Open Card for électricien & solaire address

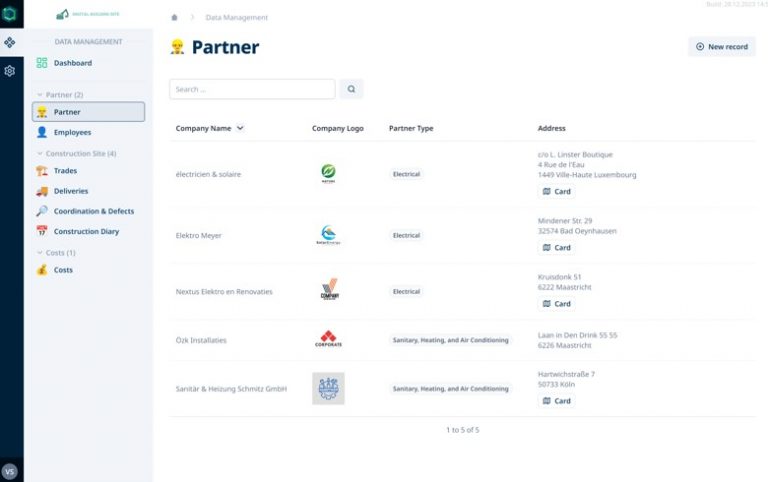click(x=556, y=192)
